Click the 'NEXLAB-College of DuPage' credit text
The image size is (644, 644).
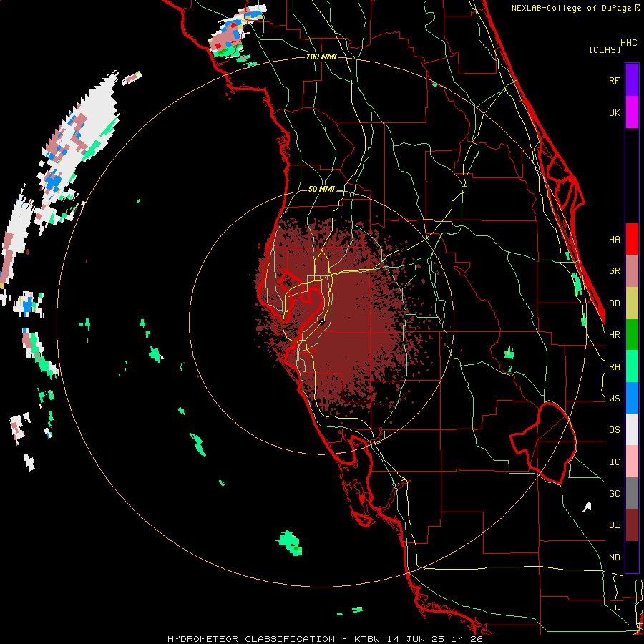(x=571, y=8)
